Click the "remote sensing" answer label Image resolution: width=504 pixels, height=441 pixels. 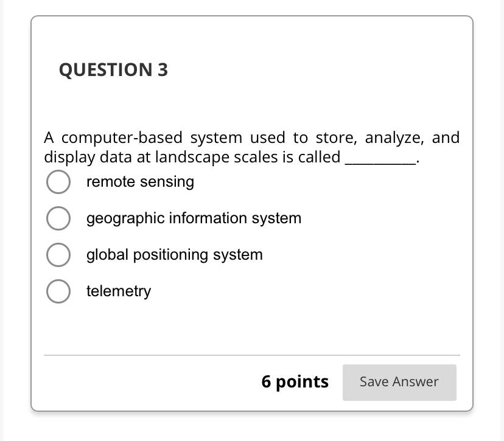140,182
